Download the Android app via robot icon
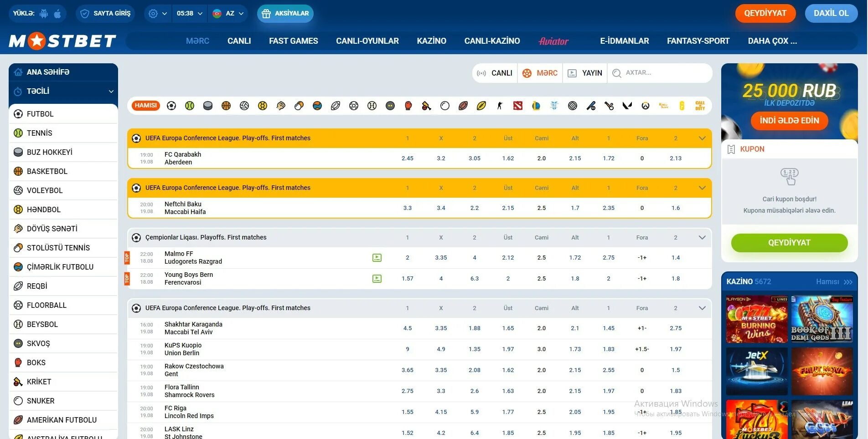This screenshot has height=439, width=868. click(44, 13)
